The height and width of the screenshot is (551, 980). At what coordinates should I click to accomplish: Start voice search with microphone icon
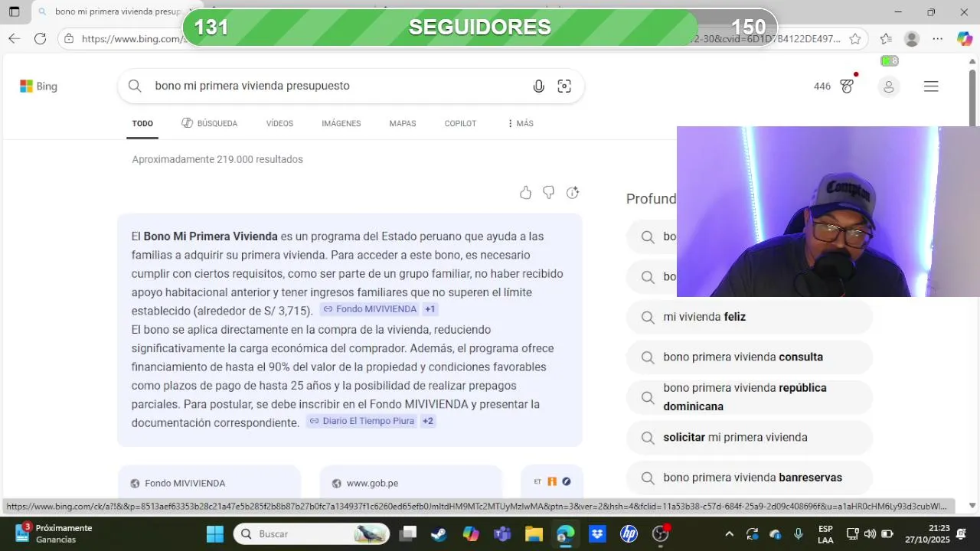tap(539, 86)
